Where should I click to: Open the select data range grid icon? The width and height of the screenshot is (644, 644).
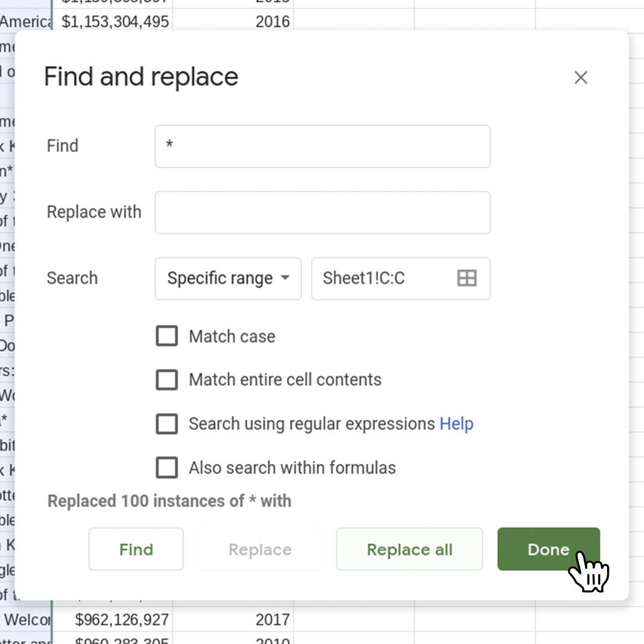[x=466, y=278]
